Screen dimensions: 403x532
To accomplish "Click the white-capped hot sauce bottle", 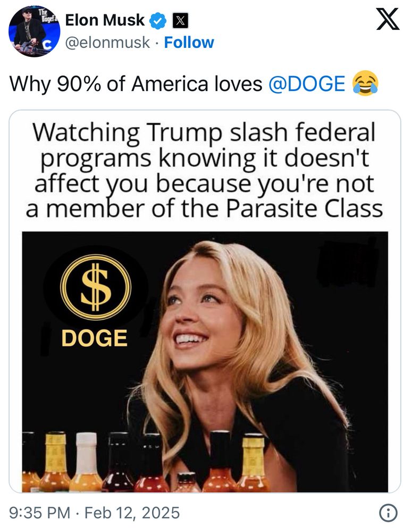I will [x=86, y=462].
